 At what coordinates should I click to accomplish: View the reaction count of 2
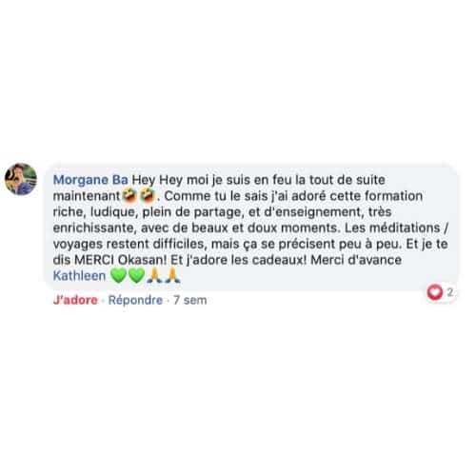pos(449,292)
